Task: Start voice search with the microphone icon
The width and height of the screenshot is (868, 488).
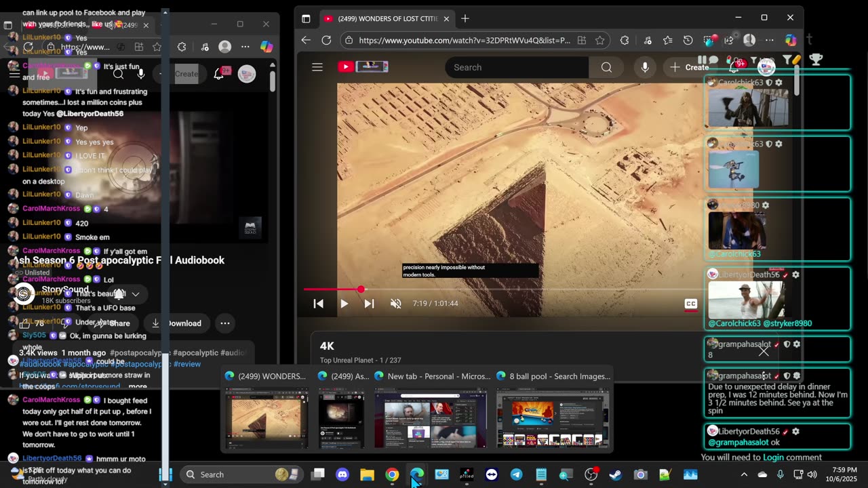Action: [644, 67]
